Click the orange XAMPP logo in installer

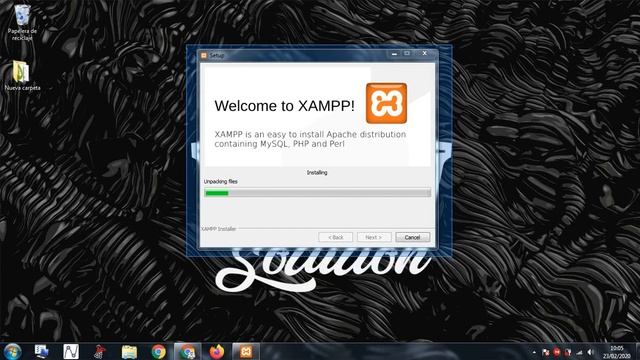point(386,103)
